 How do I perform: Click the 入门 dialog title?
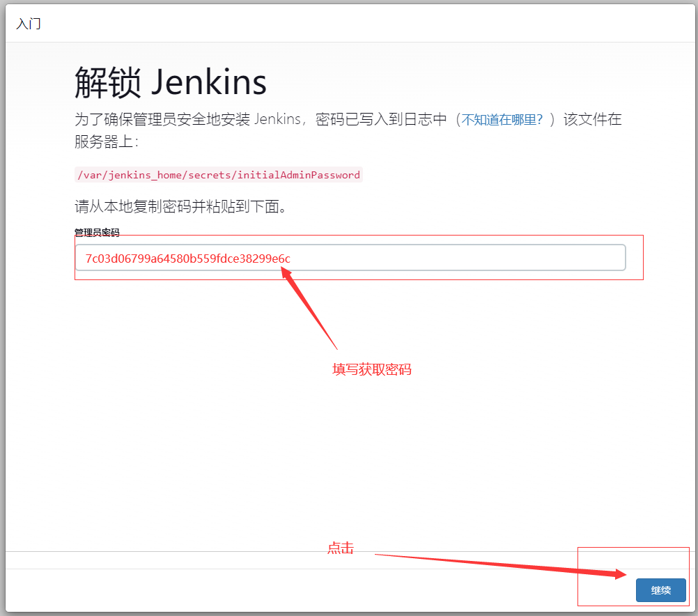click(29, 24)
